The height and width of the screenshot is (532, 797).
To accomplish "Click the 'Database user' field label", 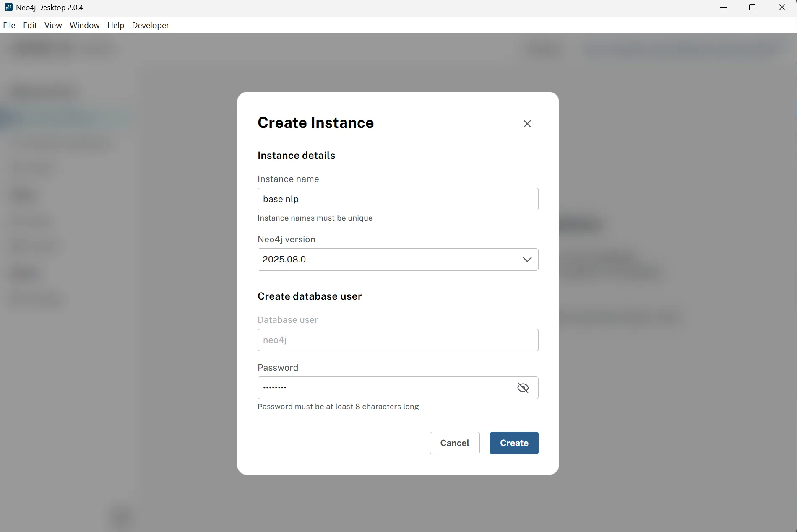I will 288,320.
